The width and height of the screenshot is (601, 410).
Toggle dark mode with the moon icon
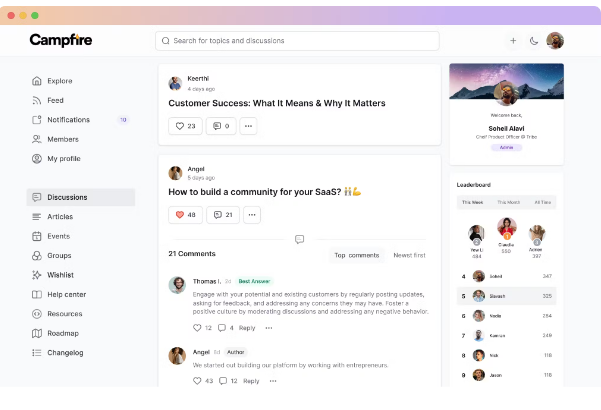pos(534,41)
